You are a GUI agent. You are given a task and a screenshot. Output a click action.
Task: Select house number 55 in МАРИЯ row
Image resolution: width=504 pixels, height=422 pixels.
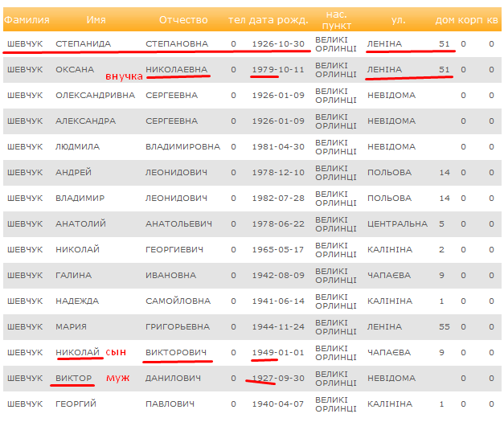pyautogui.click(x=445, y=327)
